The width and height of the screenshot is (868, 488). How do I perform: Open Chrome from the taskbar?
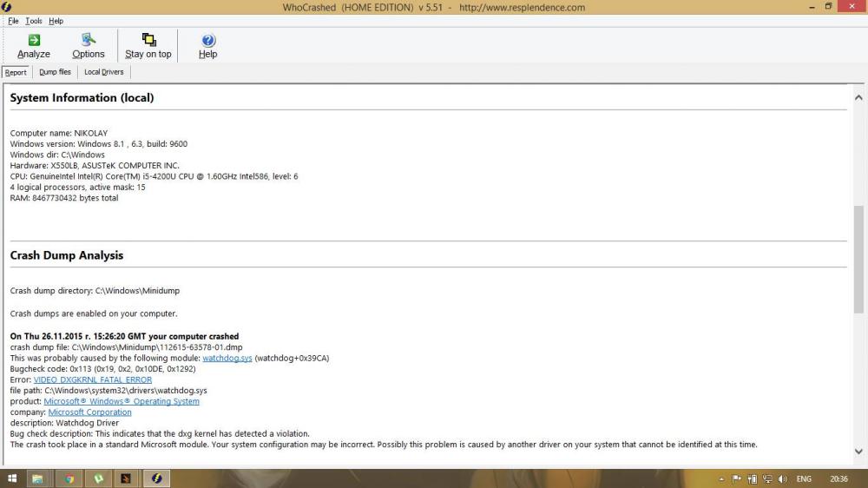[x=69, y=478]
